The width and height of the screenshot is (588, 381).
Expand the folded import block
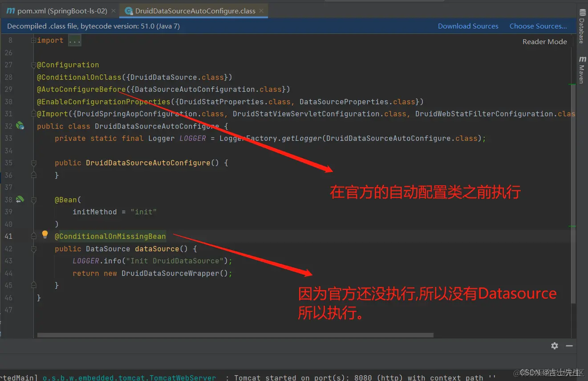tap(33, 41)
